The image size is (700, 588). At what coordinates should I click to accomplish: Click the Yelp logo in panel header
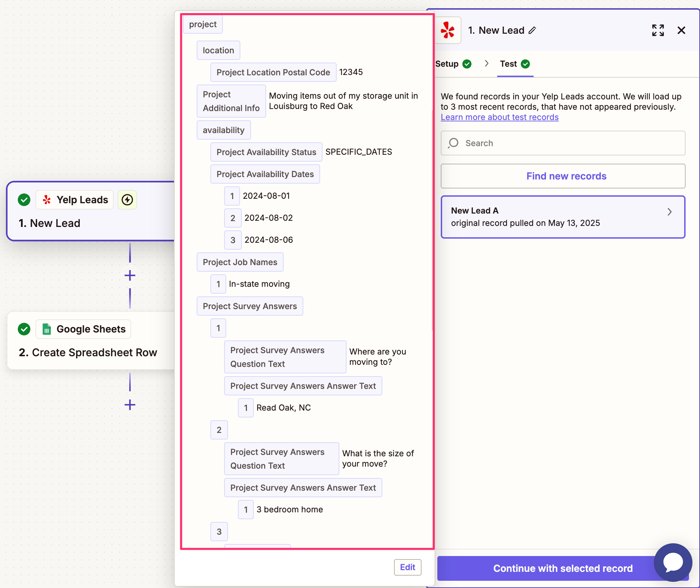click(x=448, y=31)
